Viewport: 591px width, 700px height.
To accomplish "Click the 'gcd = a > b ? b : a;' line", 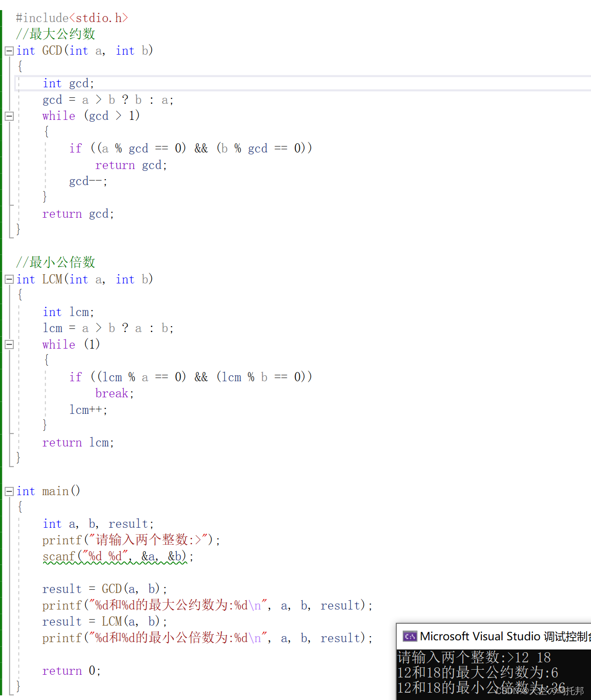I will 108,100.
